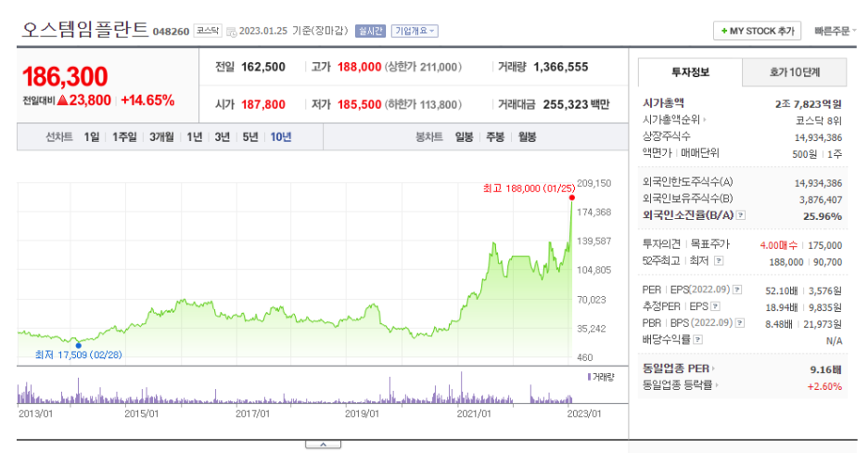This screenshot has height=453, width=868.
Task: Click the 시가 value 187,800
Action: [263, 105]
